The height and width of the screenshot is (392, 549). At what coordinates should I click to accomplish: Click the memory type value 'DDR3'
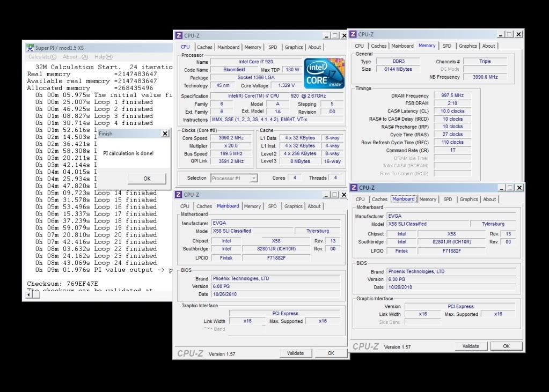[x=398, y=61]
